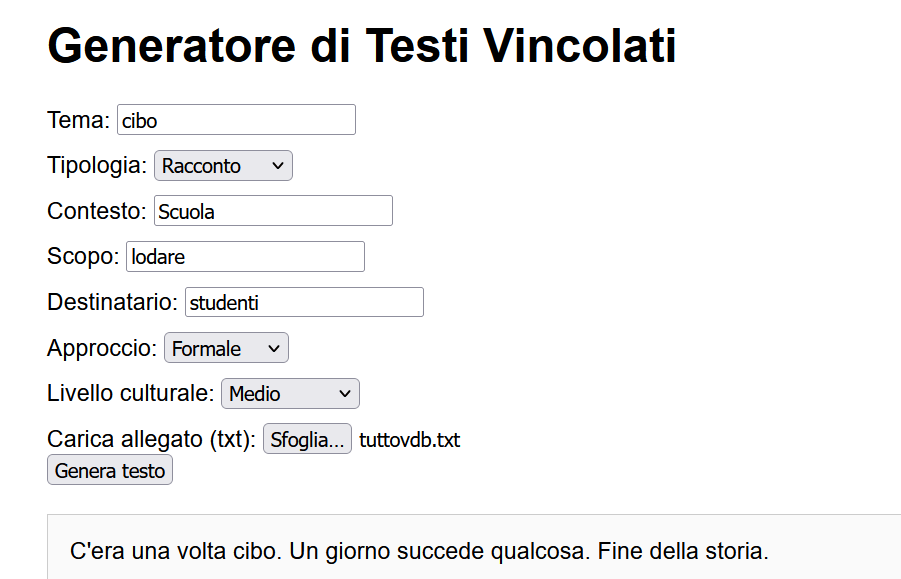Click the generated story text output
This screenshot has width=901, height=579.
(x=419, y=551)
